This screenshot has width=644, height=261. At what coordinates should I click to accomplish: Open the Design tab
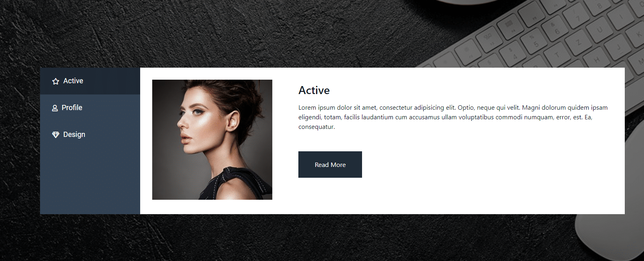(x=90, y=135)
